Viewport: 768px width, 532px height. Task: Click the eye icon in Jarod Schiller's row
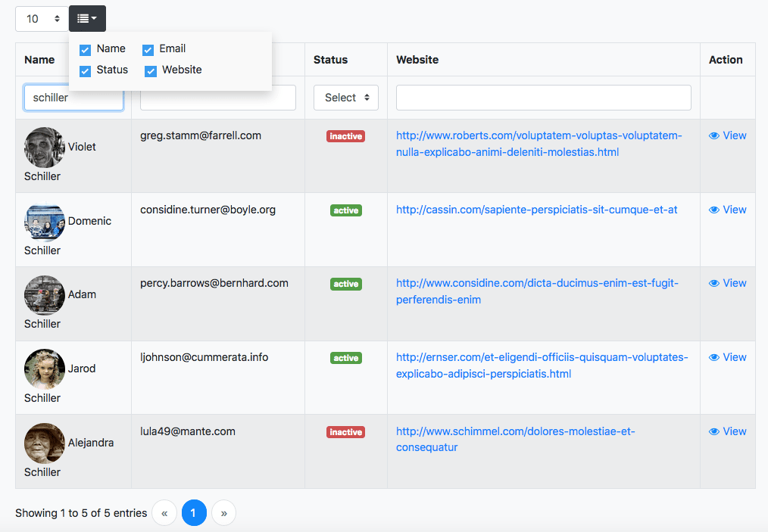pyautogui.click(x=714, y=357)
